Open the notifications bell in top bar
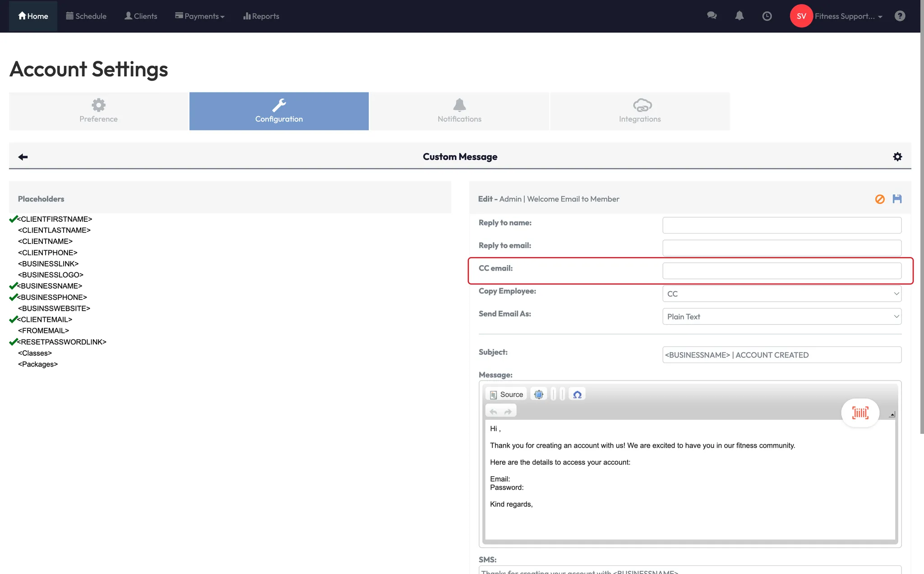Image resolution: width=924 pixels, height=574 pixels. 739,16
